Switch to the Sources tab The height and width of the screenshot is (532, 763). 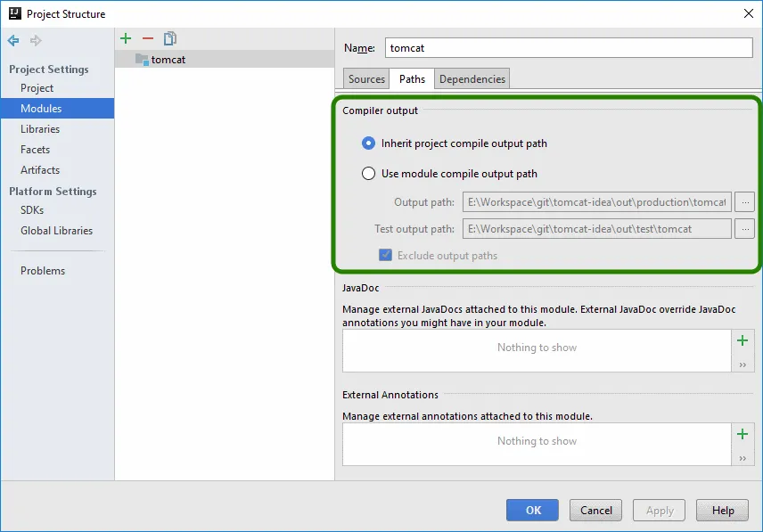pos(366,78)
